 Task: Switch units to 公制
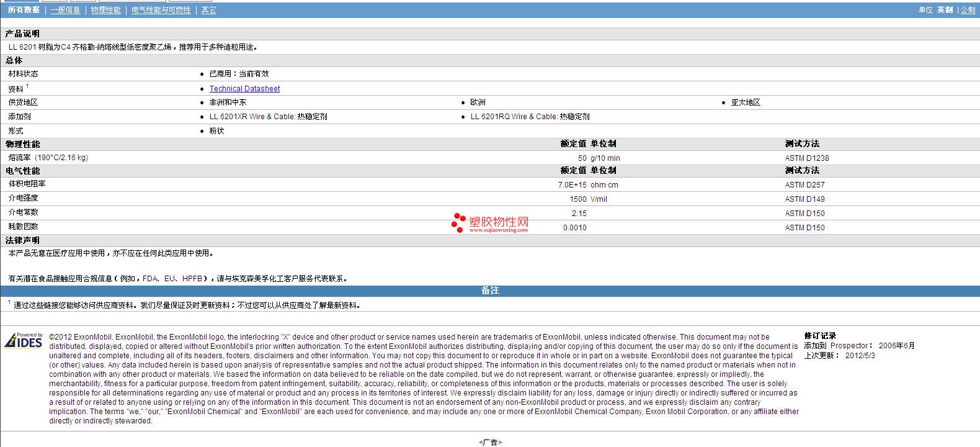(x=968, y=10)
